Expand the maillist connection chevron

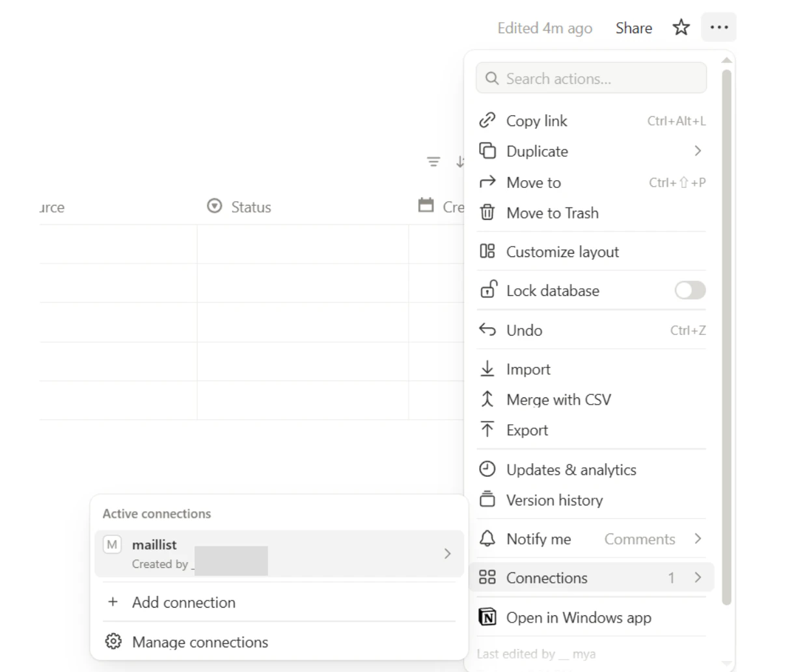tap(447, 554)
